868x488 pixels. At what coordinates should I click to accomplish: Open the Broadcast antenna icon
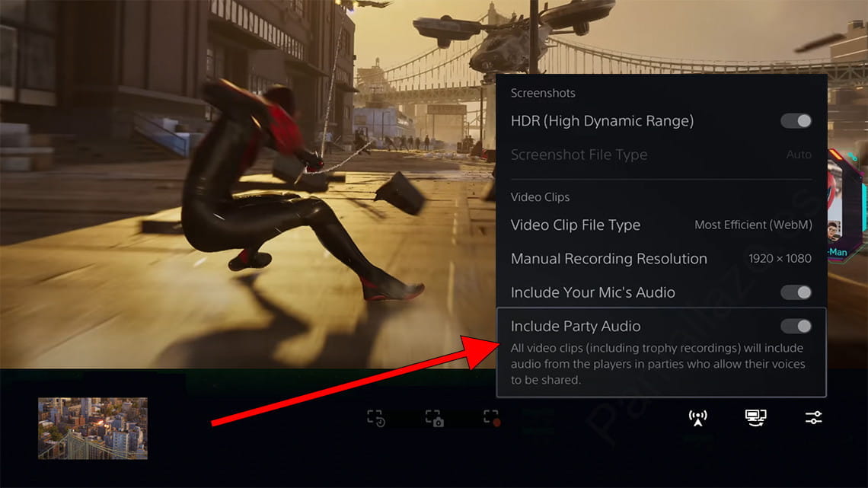coord(697,418)
